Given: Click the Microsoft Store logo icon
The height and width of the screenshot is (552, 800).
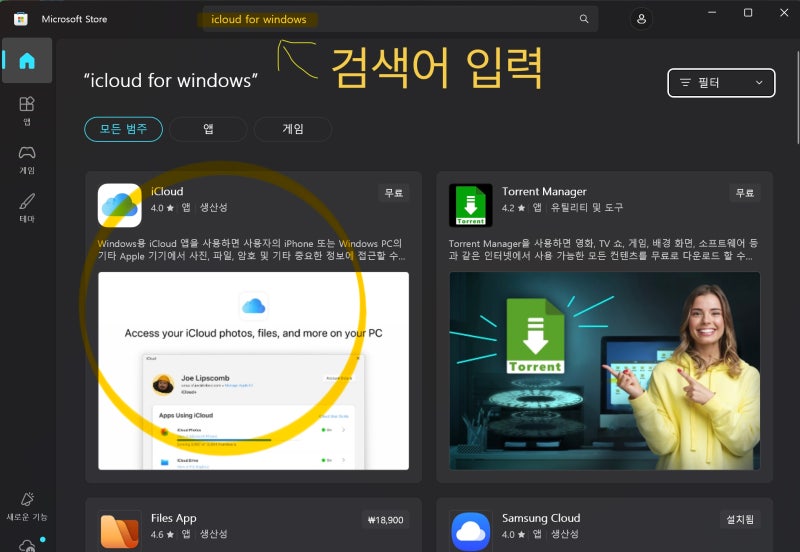Looking at the screenshot, I should tap(20, 19).
